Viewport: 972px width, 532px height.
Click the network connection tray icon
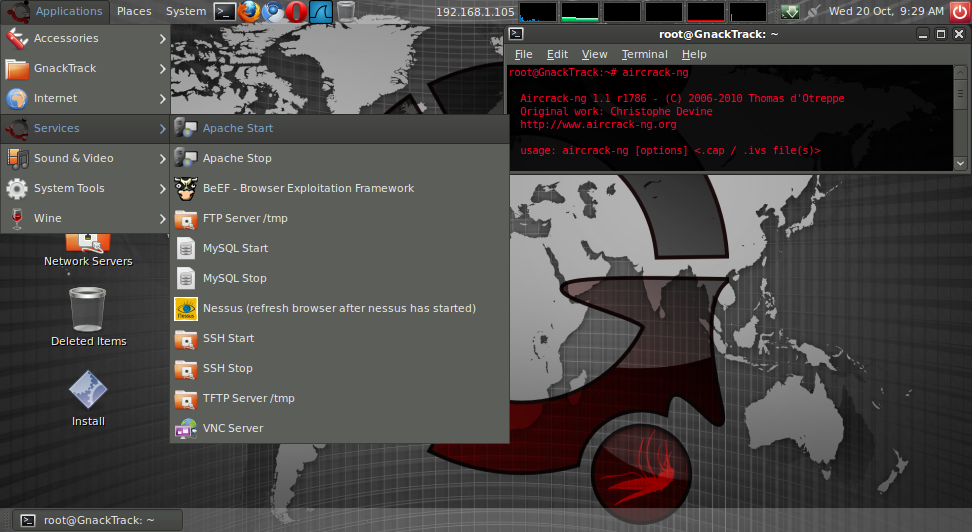[813, 11]
